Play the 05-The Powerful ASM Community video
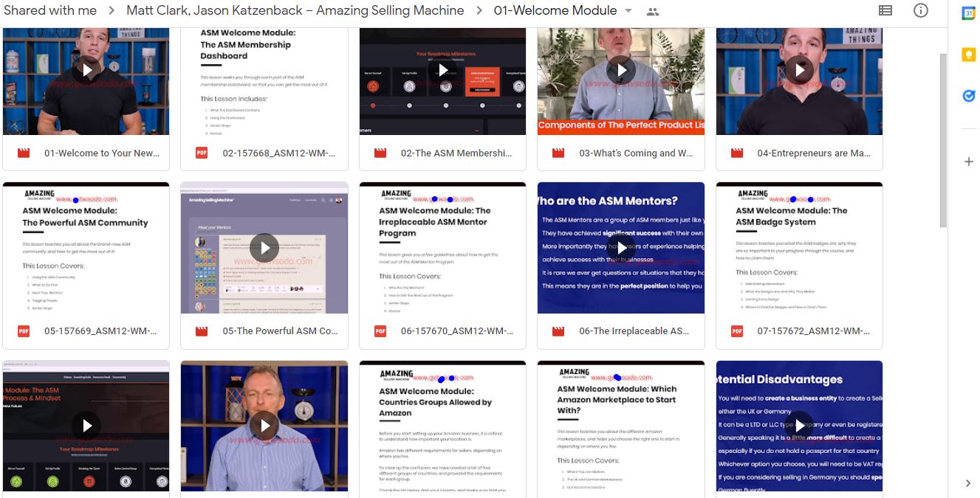Image resolution: width=980 pixels, height=498 pixels. pos(264,248)
